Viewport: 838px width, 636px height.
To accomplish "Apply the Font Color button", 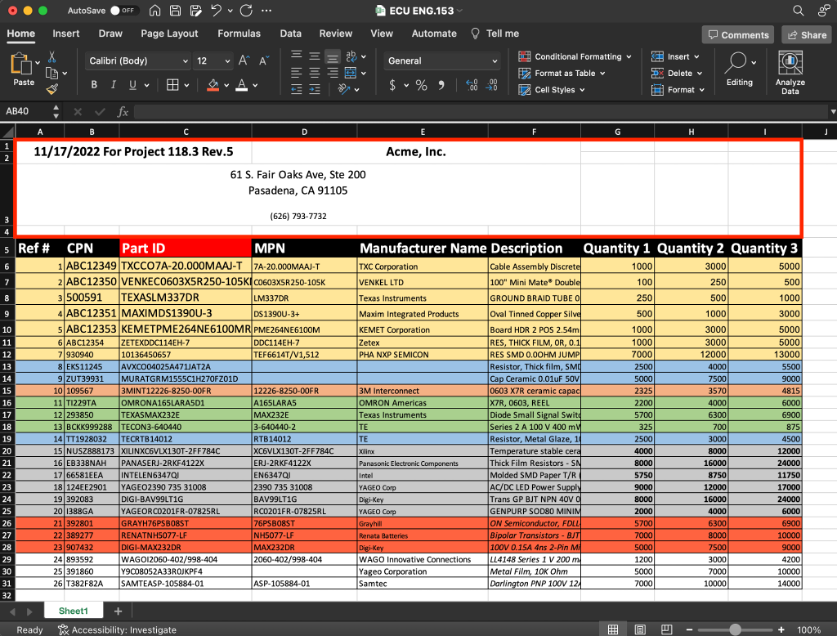I will (x=242, y=84).
